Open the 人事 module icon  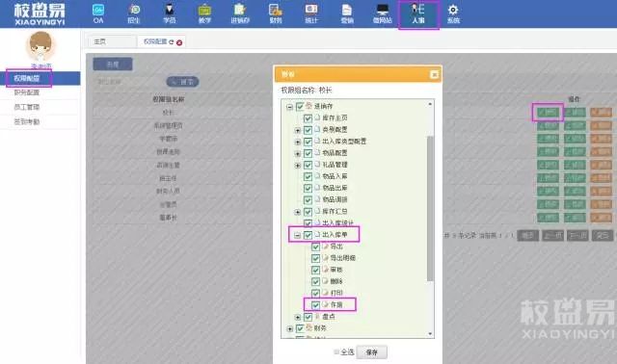pos(418,13)
